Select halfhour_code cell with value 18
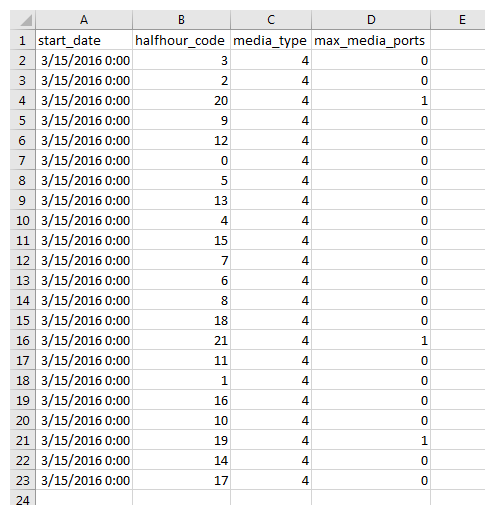Image resolution: width=492 pixels, height=513 pixels. [181, 320]
